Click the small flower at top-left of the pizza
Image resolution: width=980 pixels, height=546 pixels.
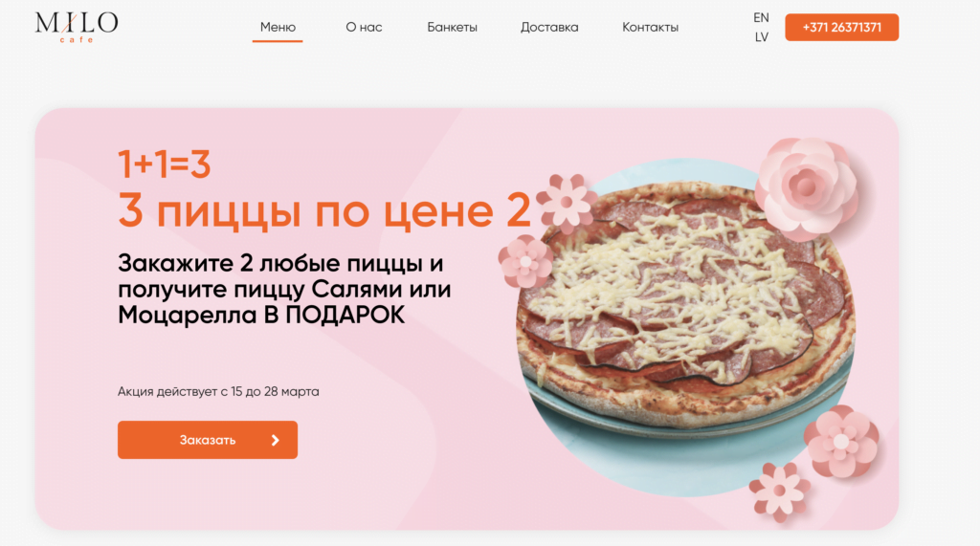566,201
